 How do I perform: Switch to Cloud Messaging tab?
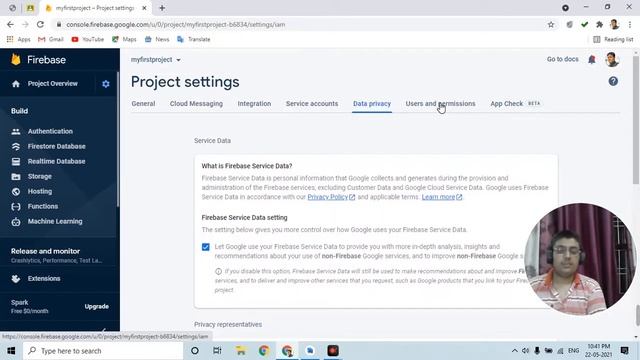click(x=196, y=104)
